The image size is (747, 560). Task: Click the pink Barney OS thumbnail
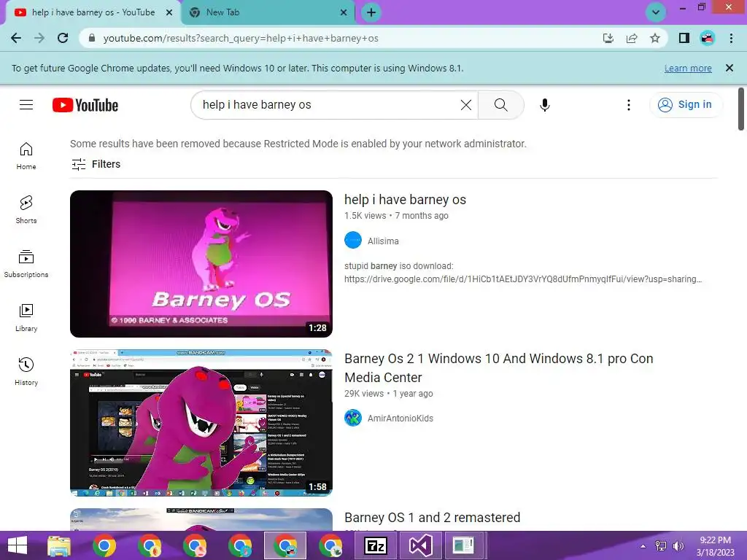[201, 264]
